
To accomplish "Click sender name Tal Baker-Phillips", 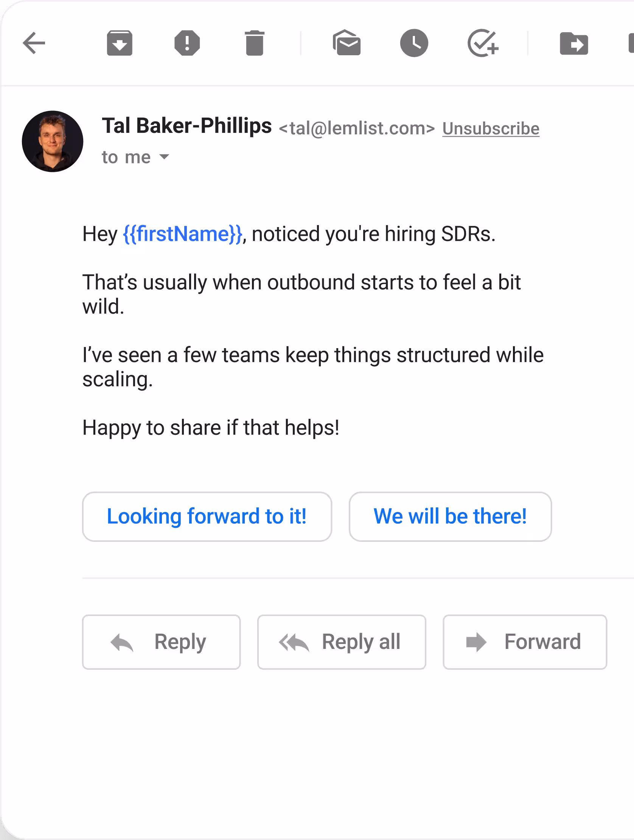I will coord(187,126).
